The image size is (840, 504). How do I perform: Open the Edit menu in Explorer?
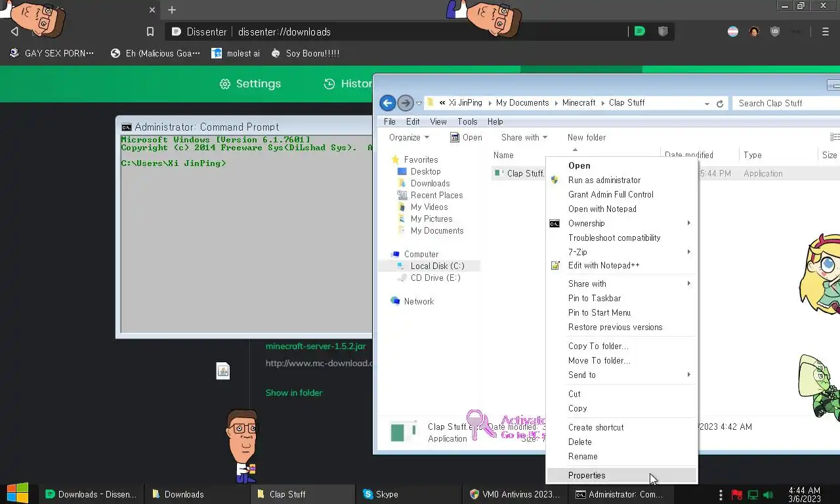[413, 121]
